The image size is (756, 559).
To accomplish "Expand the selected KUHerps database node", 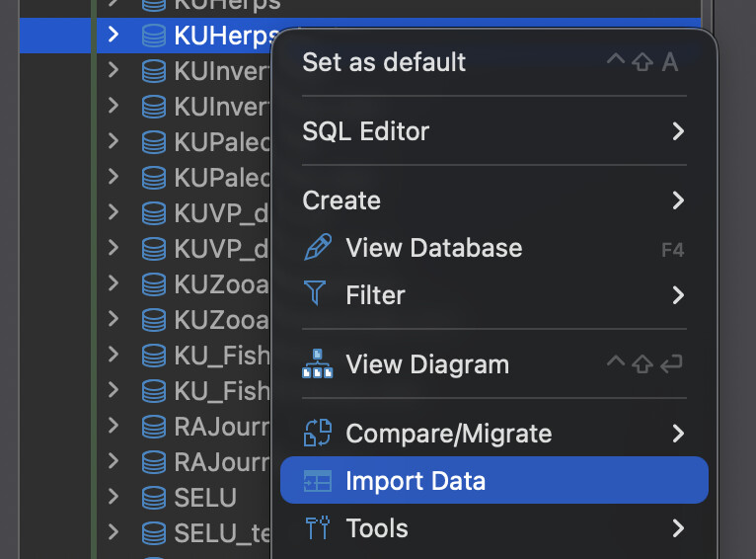I will tap(113, 35).
